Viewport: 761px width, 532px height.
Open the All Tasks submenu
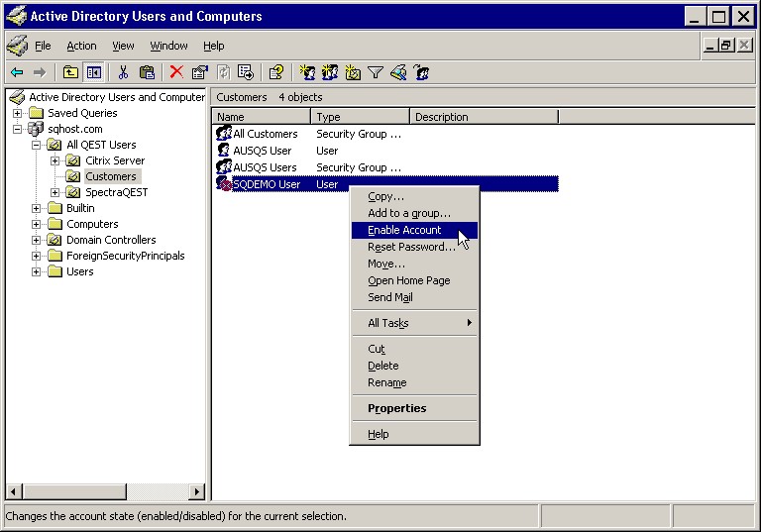pyautogui.click(x=414, y=323)
